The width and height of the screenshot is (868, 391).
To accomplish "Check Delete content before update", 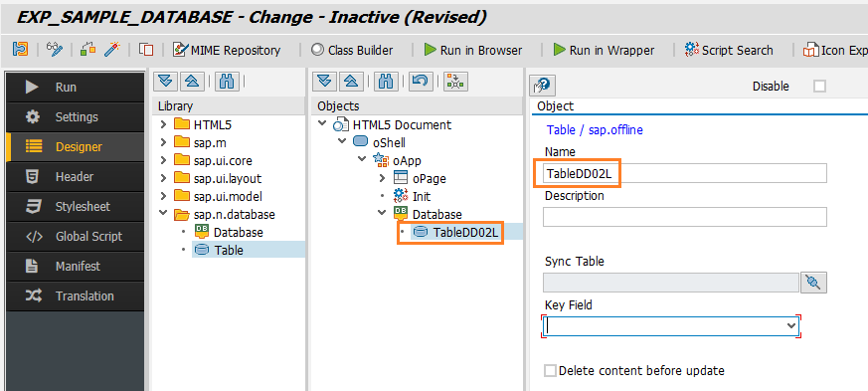I will 550,371.
